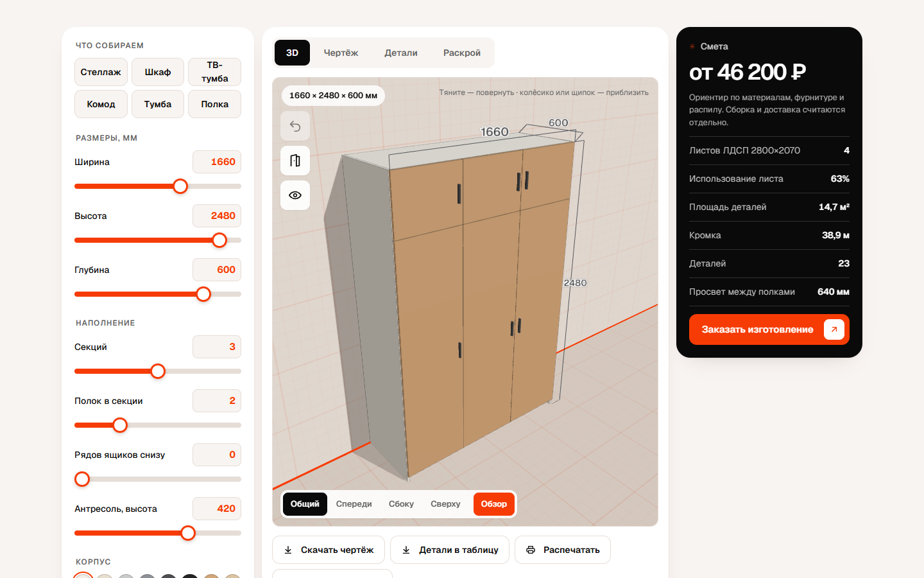Click the Секций value field

(217, 347)
